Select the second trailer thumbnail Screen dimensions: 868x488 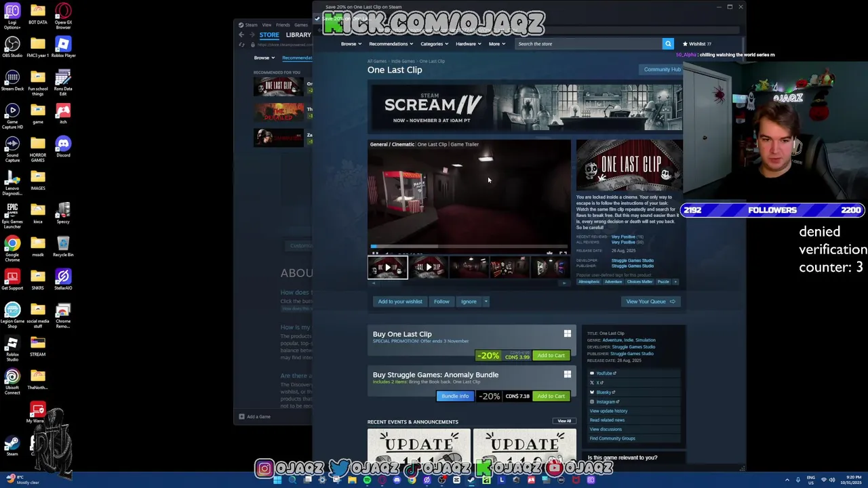(x=429, y=268)
